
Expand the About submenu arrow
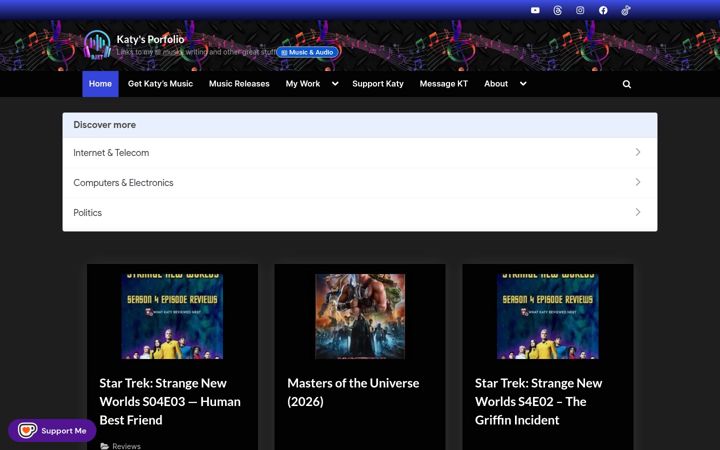523,84
